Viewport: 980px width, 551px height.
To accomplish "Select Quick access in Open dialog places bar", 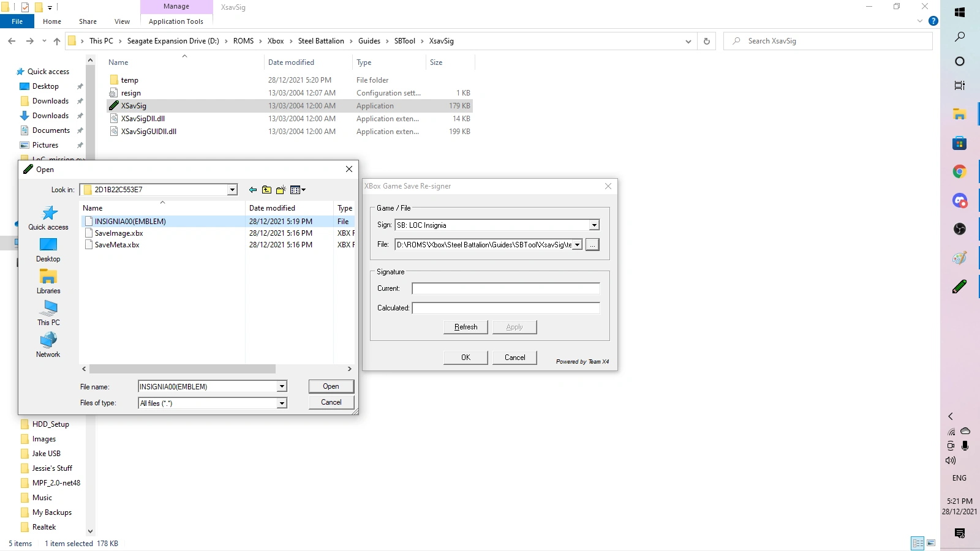I will 48,218.
